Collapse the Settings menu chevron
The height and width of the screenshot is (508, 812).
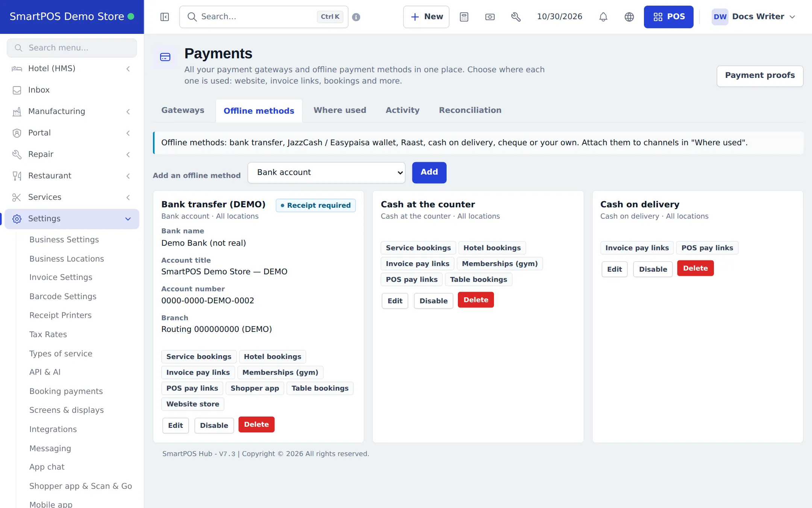128,219
